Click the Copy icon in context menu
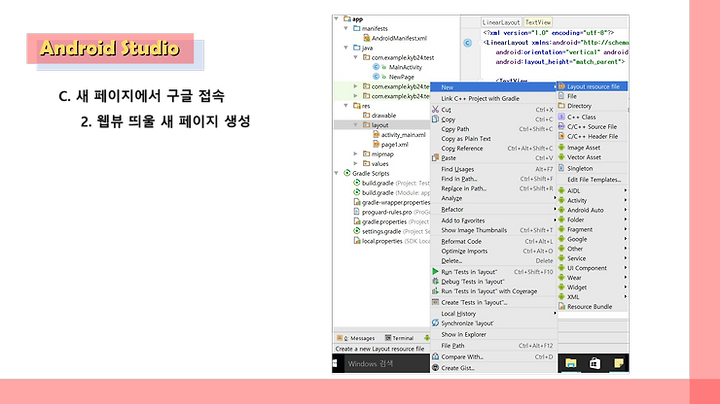Screen dimensions: 720x404 click(435, 119)
